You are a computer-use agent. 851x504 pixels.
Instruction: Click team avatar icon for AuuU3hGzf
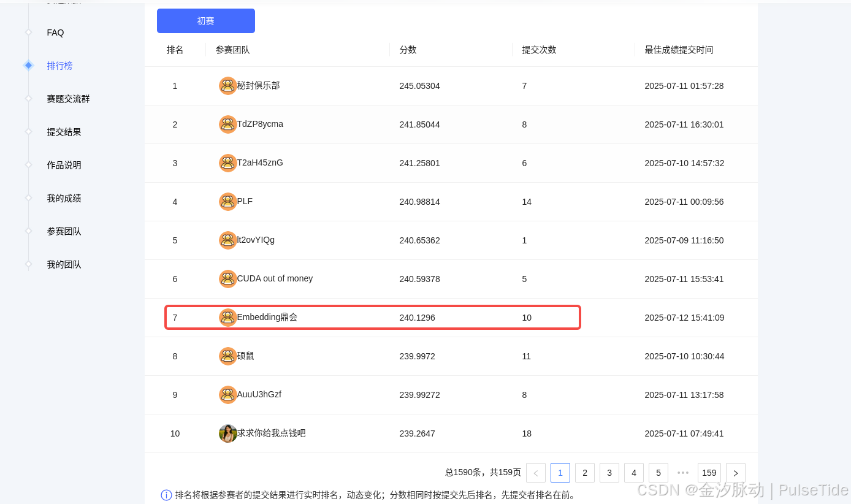[228, 395]
